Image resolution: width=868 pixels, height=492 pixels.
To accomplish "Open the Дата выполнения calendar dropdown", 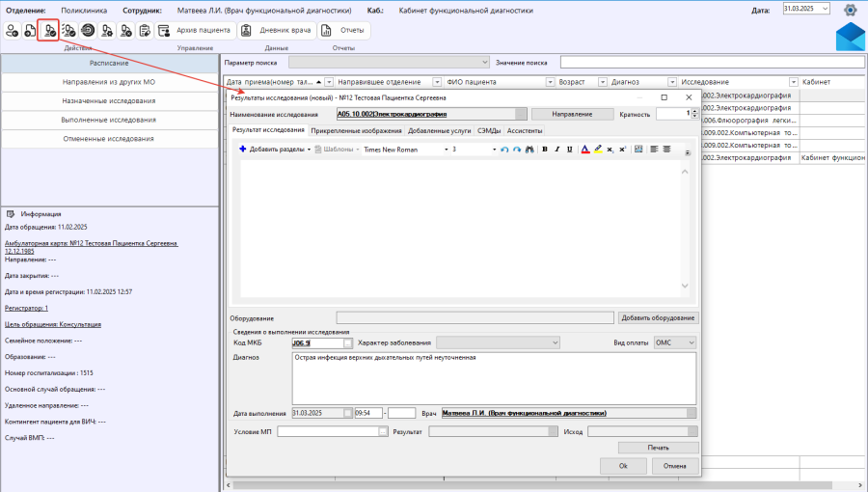I will coord(347,413).
